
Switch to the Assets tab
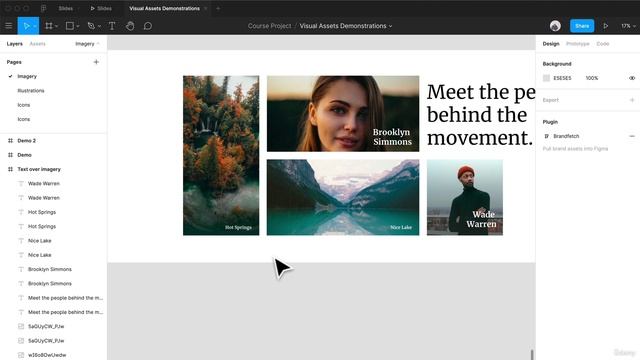(37, 44)
